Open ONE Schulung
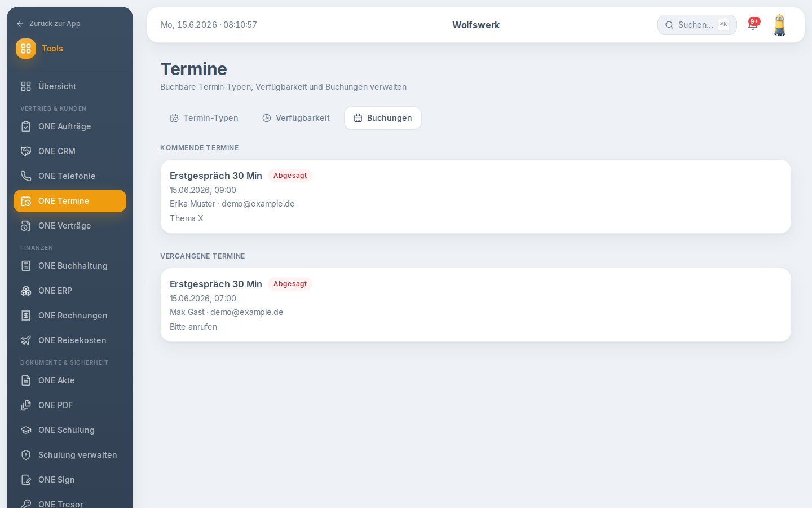 click(x=70, y=430)
